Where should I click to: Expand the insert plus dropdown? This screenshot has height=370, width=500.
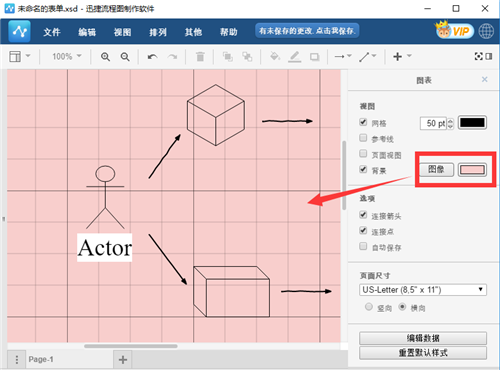coord(409,56)
